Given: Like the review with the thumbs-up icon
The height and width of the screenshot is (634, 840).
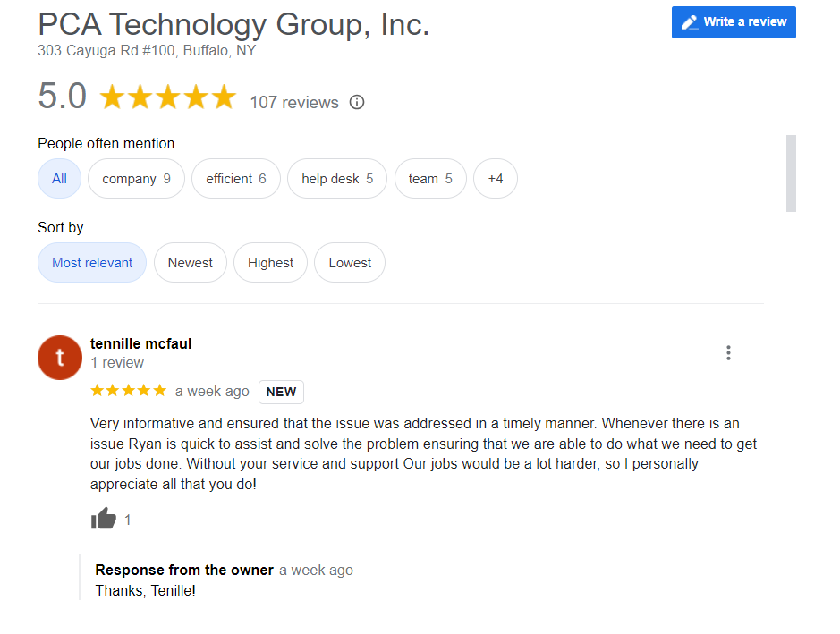Looking at the screenshot, I should pyautogui.click(x=104, y=519).
